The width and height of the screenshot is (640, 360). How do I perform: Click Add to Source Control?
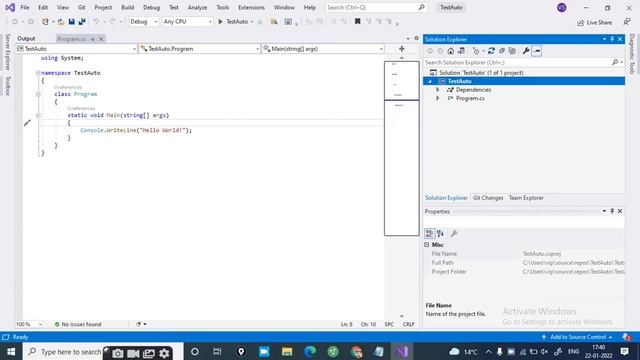578,337
